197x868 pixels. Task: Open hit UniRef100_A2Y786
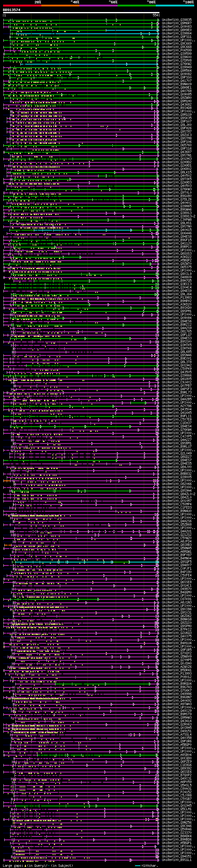coord(177,406)
